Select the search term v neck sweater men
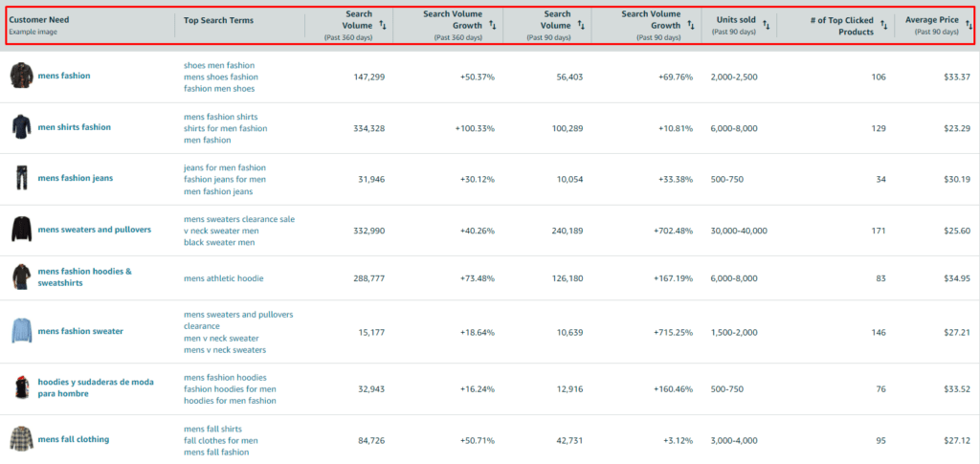The width and height of the screenshot is (980, 464). coord(222,232)
